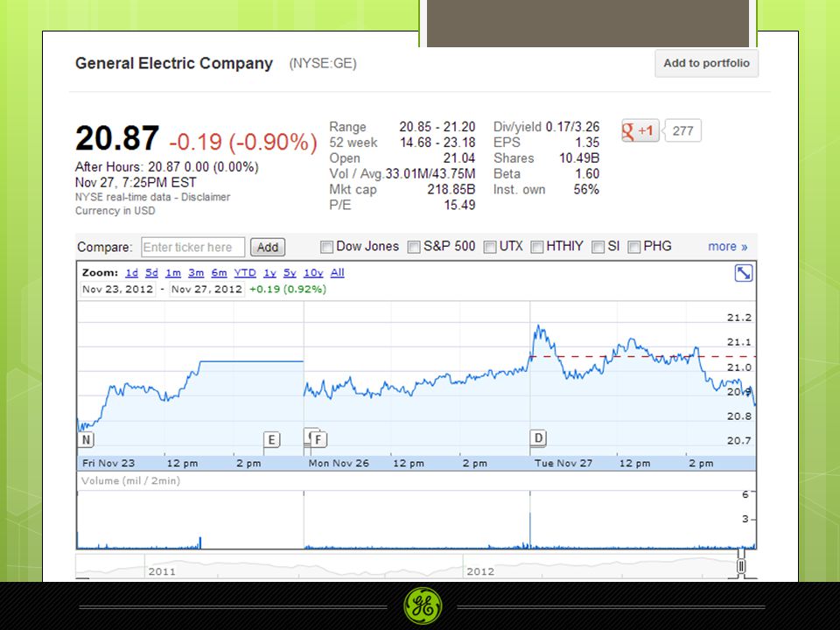
Task: Click the General Electric Company title
Action: (174, 63)
